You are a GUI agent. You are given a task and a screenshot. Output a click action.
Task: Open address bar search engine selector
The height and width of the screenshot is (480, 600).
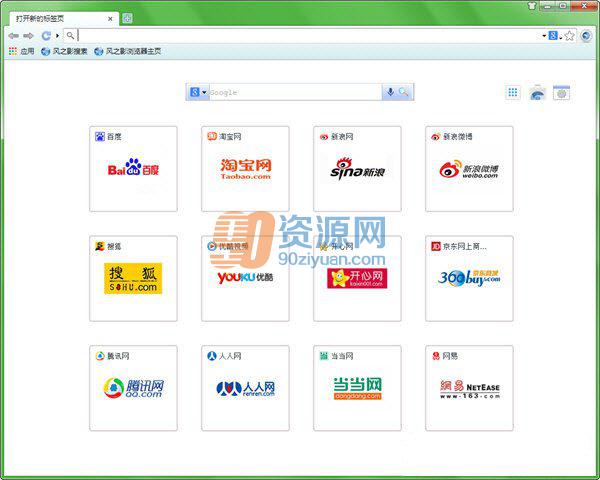555,36
